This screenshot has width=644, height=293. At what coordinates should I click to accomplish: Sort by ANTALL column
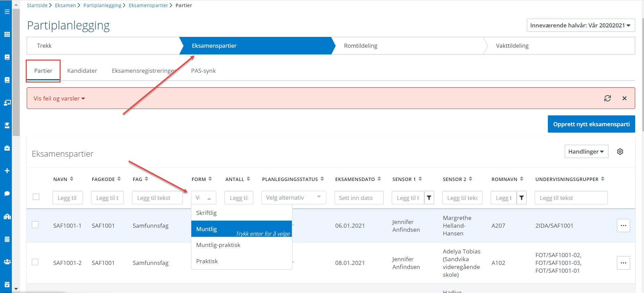[x=248, y=179]
